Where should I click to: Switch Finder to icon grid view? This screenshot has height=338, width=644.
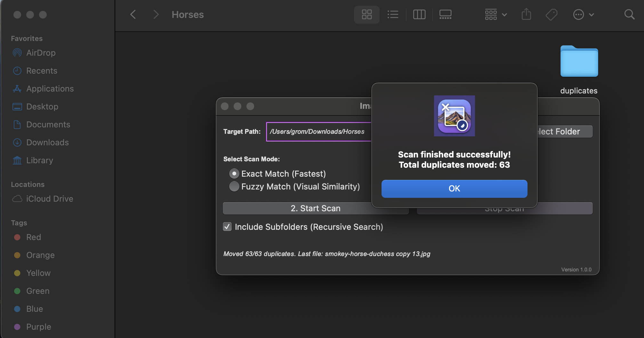click(366, 14)
